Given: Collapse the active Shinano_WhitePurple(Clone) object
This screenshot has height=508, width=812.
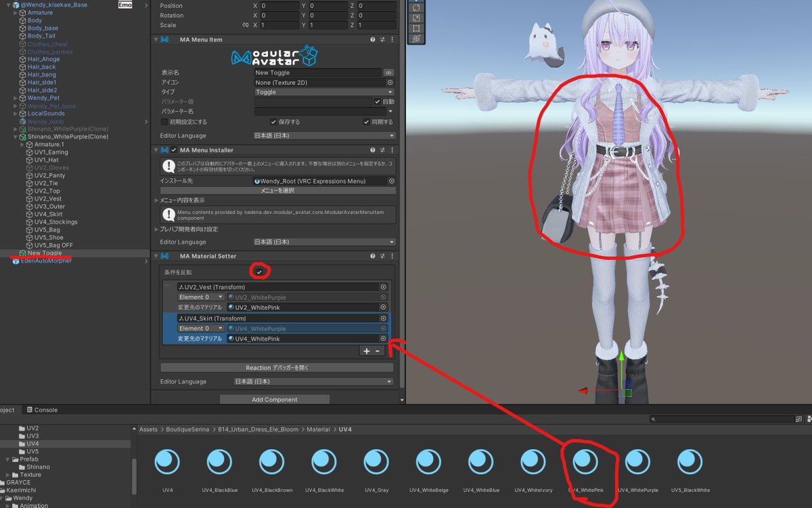Looking at the screenshot, I should [16, 137].
